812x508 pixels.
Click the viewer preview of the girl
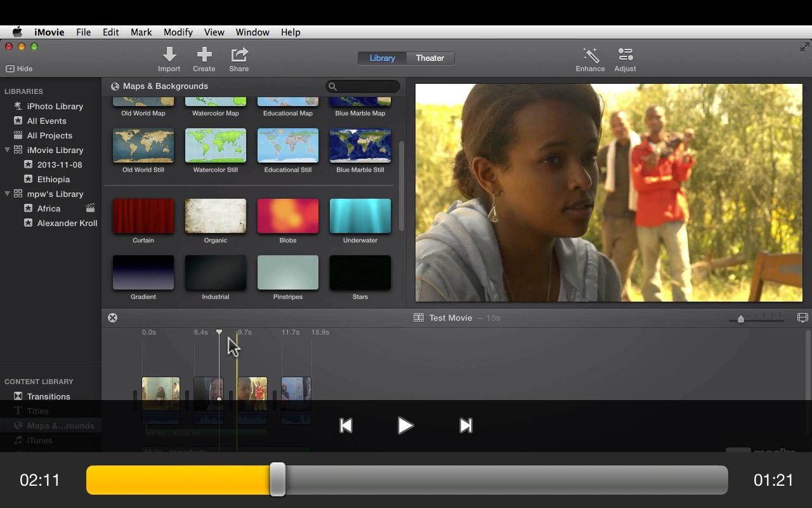click(x=609, y=193)
